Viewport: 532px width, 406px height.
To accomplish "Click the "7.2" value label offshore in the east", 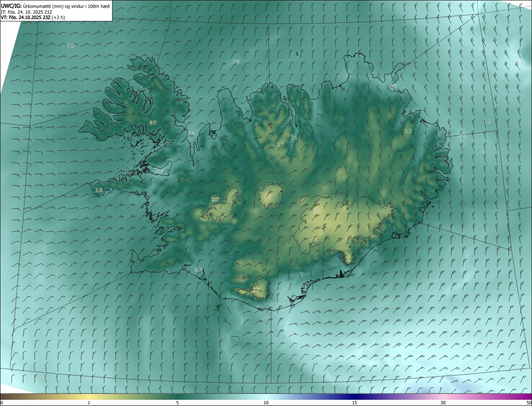I will click(487, 122).
